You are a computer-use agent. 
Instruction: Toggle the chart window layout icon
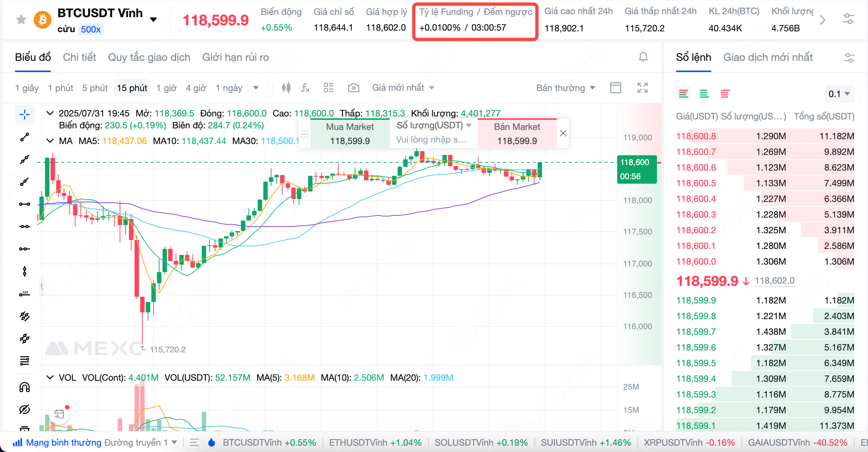click(x=616, y=88)
